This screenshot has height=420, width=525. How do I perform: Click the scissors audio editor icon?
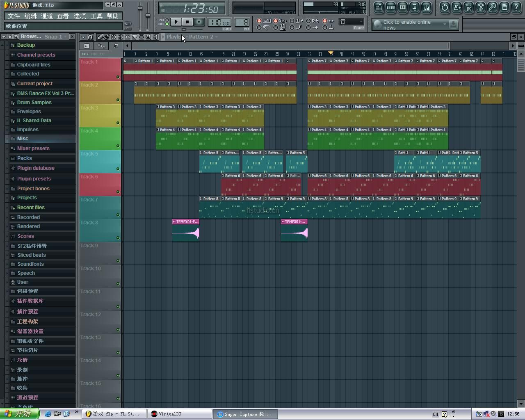pyautogui.click(x=480, y=7)
